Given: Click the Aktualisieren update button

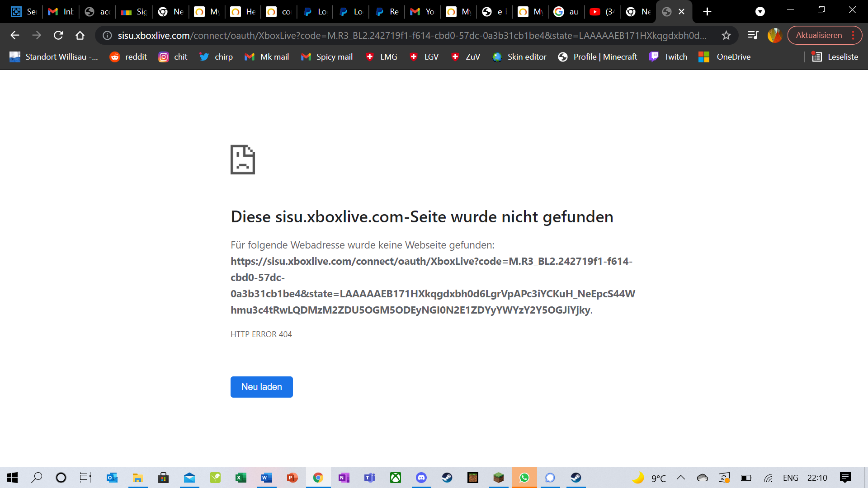Looking at the screenshot, I should click(x=819, y=35).
